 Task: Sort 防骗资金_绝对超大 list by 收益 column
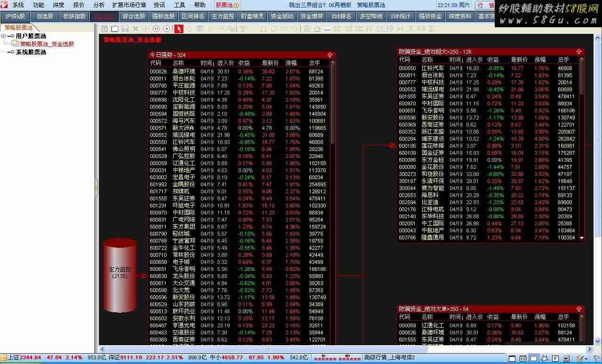[x=493, y=60]
